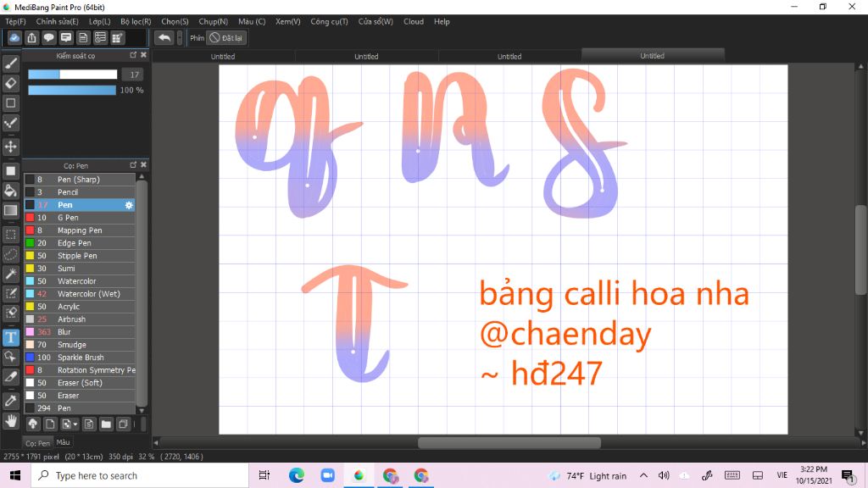Screen dimensions: 868x488
Task: Click the duplicate brush icon
Action: (124, 424)
